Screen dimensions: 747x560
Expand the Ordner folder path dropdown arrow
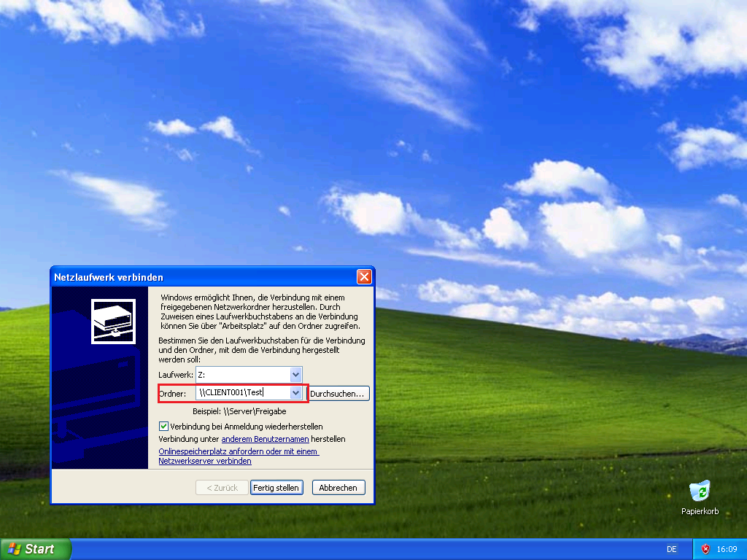[295, 393]
